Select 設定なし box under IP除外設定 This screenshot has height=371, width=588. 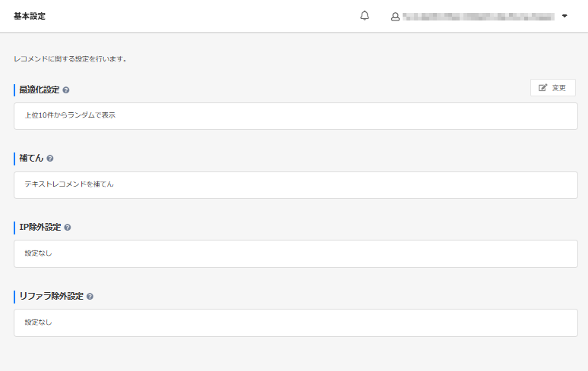coord(296,253)
